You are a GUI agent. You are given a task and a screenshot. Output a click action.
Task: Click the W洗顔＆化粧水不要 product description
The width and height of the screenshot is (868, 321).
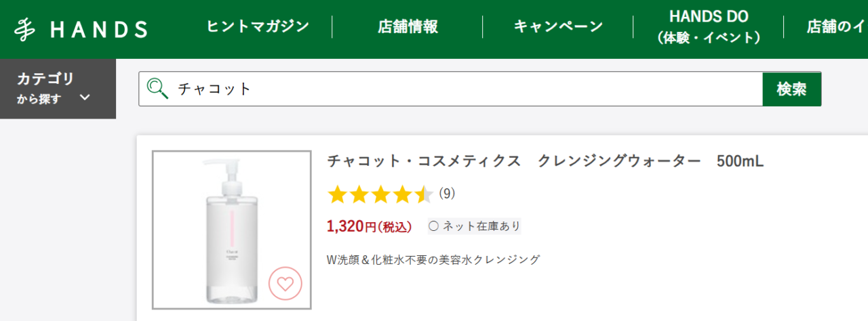point(433,259)
